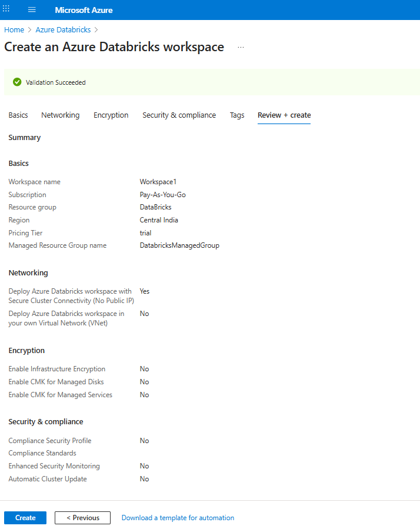420x529 pixels.
Task: Click the Workspace1 value
Action: click(x=158, y=181)
